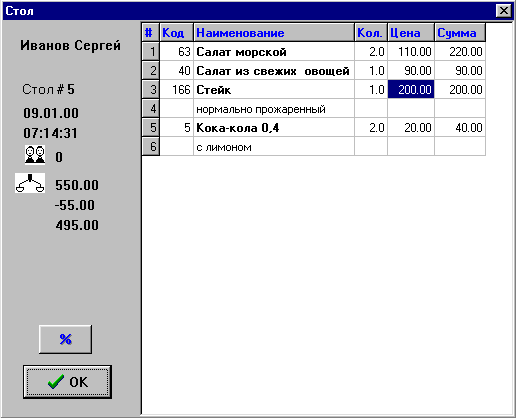Click the subtotal 550.00 value

pyautogui.click(x=77, y=185)
